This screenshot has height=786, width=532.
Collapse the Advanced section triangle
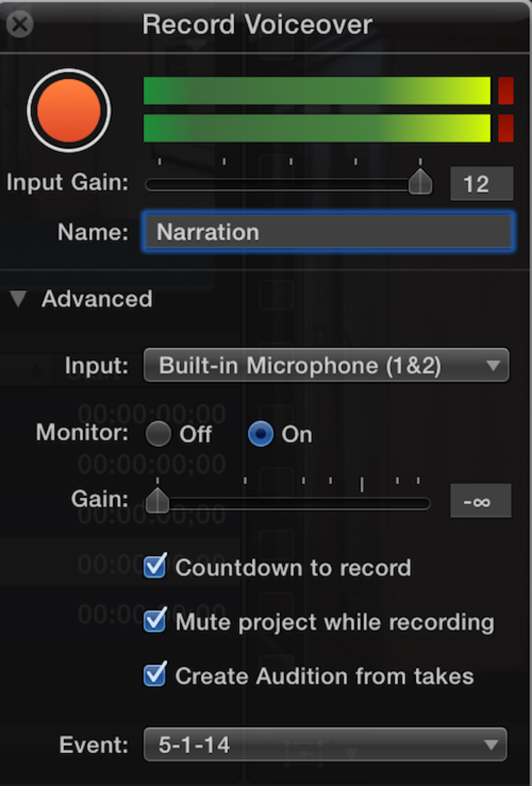tap(18, 299)
